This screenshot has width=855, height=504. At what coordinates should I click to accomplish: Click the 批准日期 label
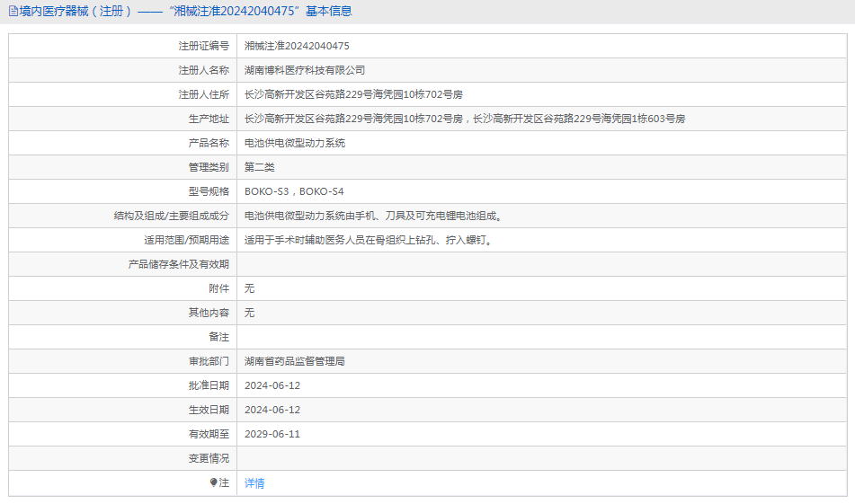coord(209,385)
